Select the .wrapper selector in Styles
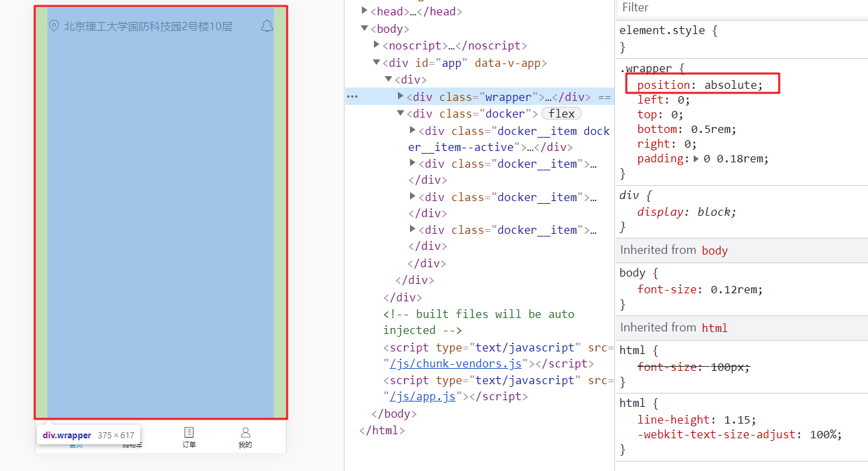The image size is (868, 471). (x=645, y=68)
